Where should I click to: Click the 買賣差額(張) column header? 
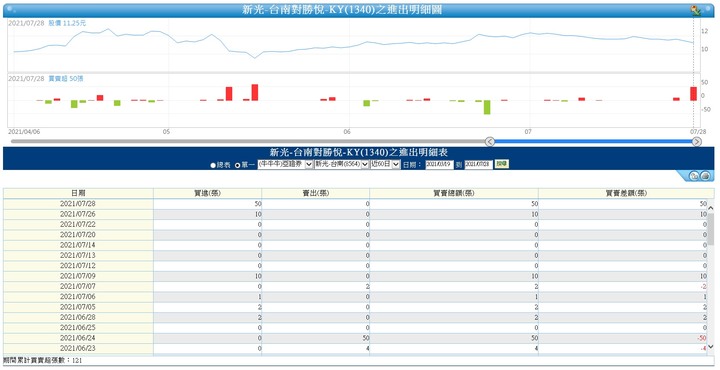(626, 193)
